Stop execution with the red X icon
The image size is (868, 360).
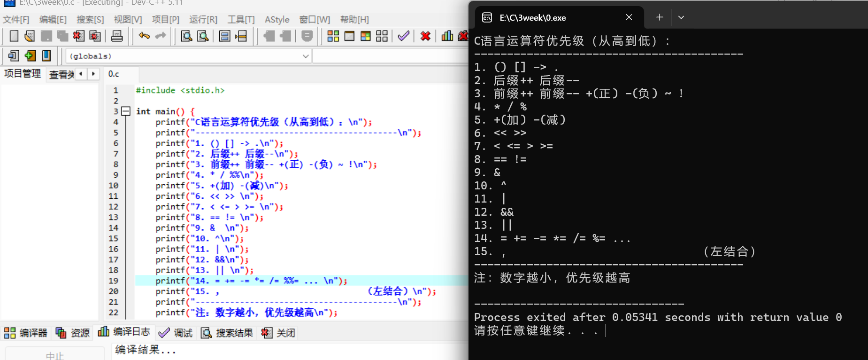click(426, 36)
